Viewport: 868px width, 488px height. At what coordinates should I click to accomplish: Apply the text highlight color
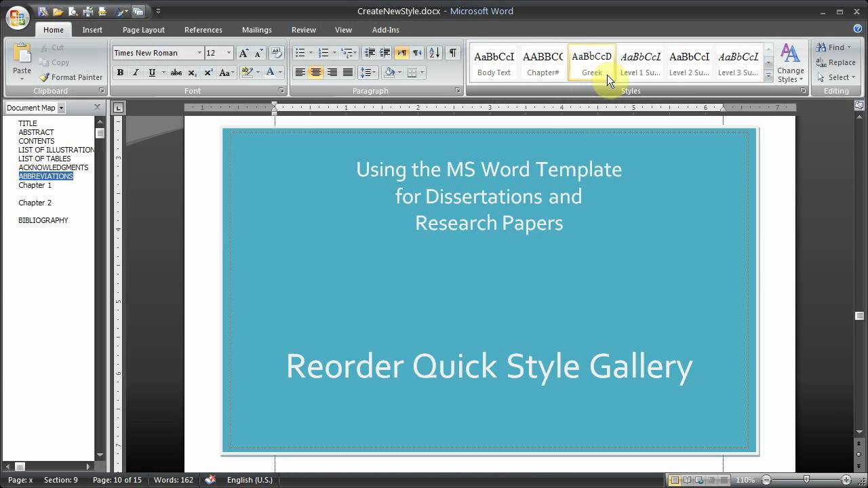(x=246, y=73)
